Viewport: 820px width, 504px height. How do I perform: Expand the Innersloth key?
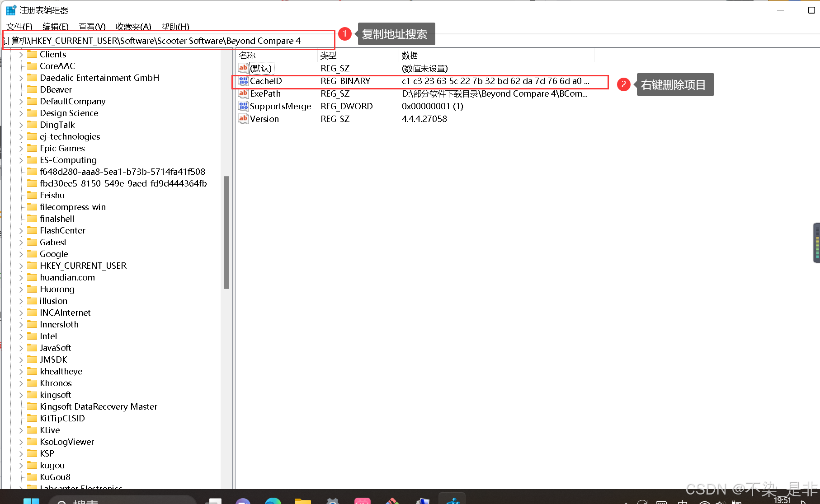[21, 324]
